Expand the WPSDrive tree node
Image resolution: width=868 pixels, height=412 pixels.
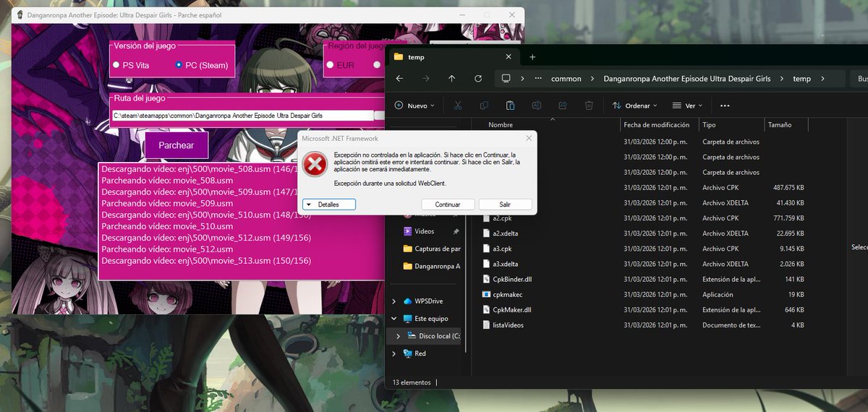[x=393, y=301]
